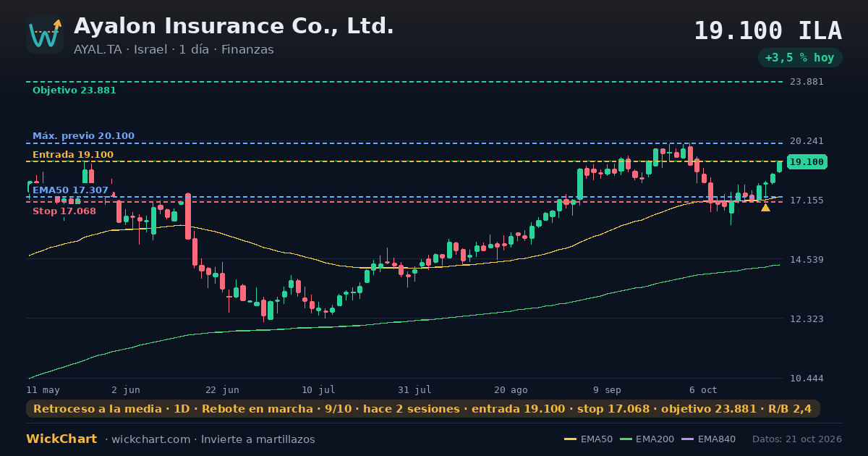This screenshot has height=456, width=868.
Task: Click the Objetivo 23.881 label
Action: click(74, 90)
